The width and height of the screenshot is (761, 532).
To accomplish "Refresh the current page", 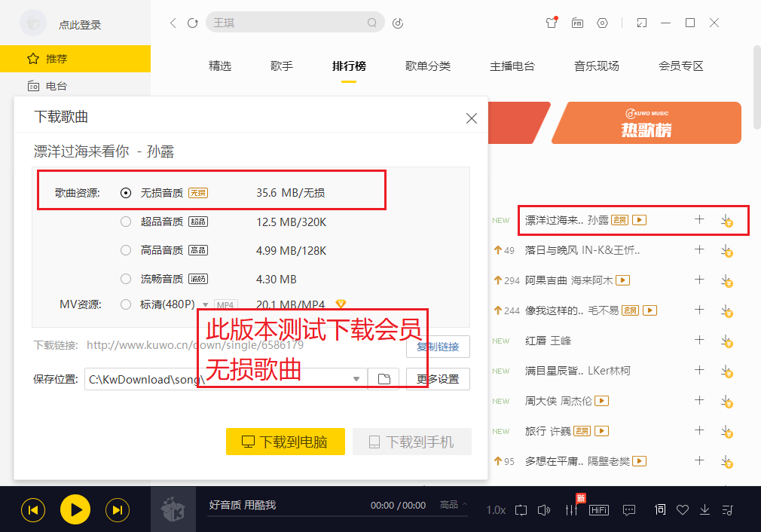I will (x=193, y=23).
